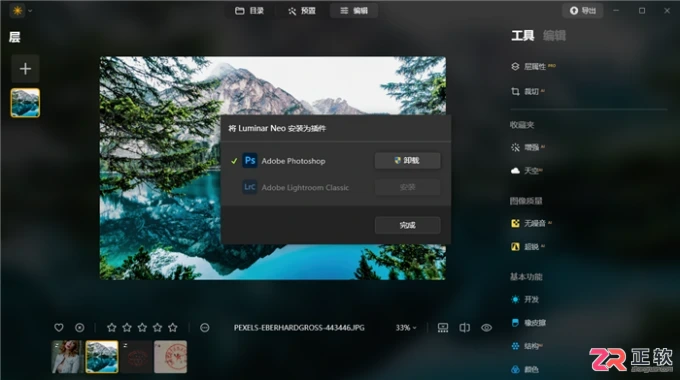Select the lake photo filmstrip thumbnail
680x380 pixels.
click(x=102, y=357)
